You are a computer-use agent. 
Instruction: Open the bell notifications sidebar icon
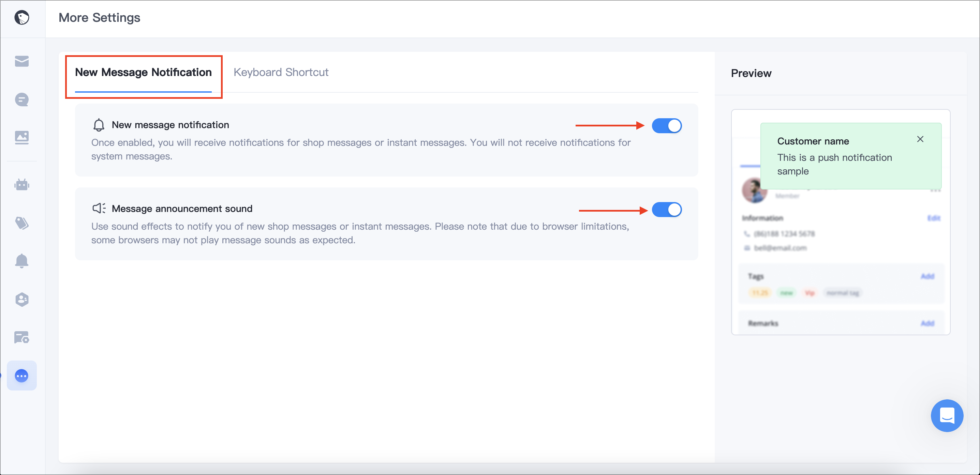(22, 261)
